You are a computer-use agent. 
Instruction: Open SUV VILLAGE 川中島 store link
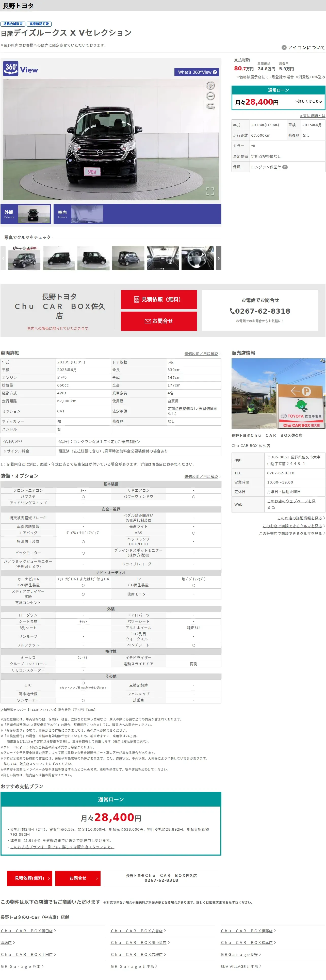pos(241,966)
